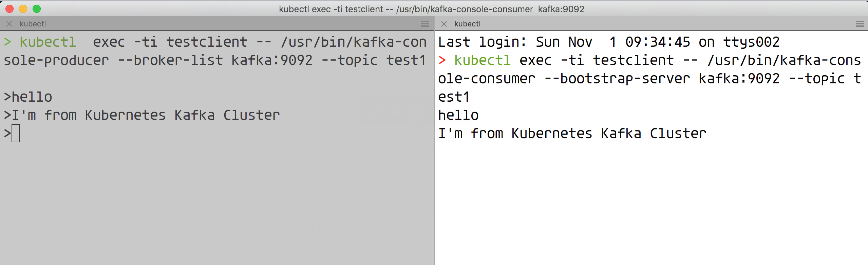Screen dimensions: 868x265
Task: Close the right kubectl split pane
Action: coord(444,24)
